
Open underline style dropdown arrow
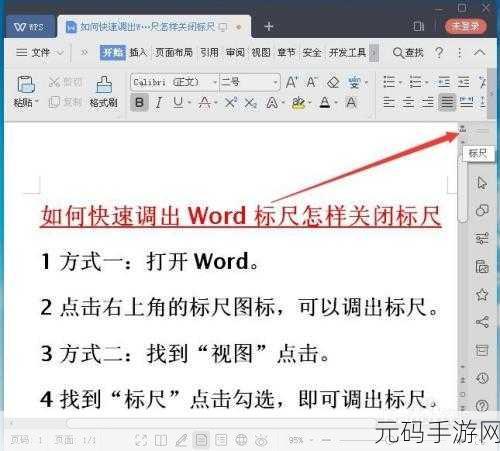[x=189, y=103]
